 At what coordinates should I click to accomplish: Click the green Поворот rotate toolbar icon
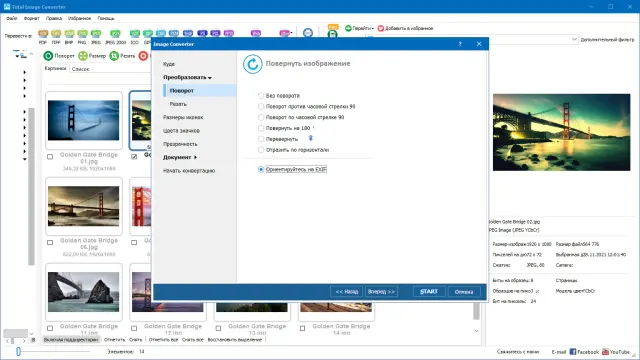48,56
